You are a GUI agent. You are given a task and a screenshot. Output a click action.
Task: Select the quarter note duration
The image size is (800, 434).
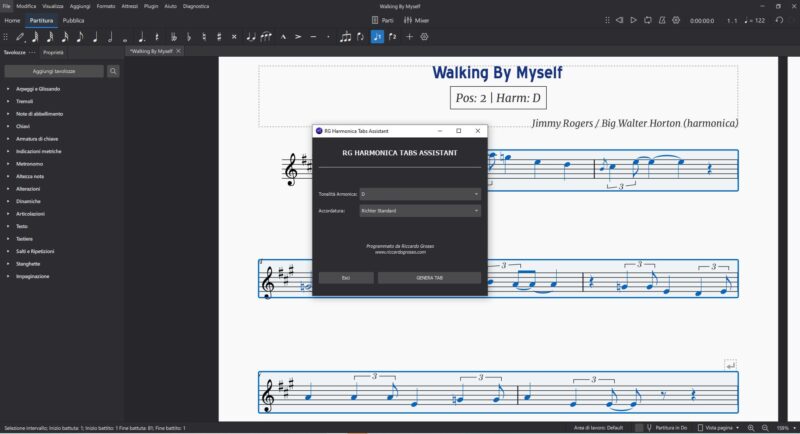(95, 37)
